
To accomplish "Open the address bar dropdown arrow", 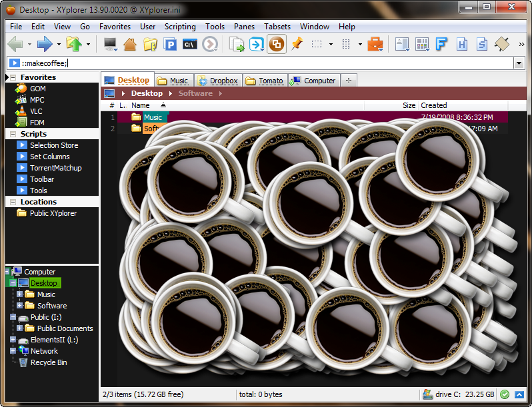I will pyautogui.click(x=519, y=63).
